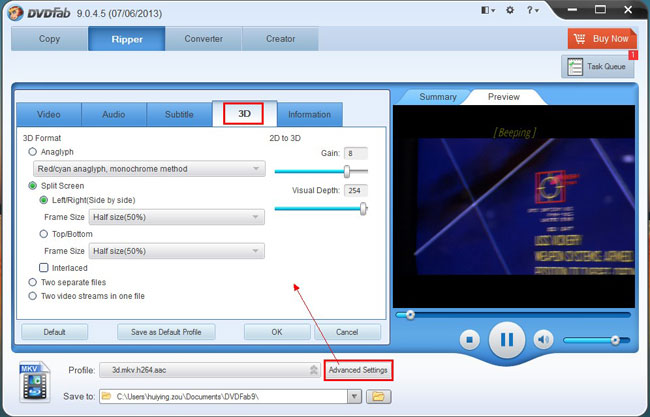Show the Preview tab
650x417 pixels.
coord(504,97)
